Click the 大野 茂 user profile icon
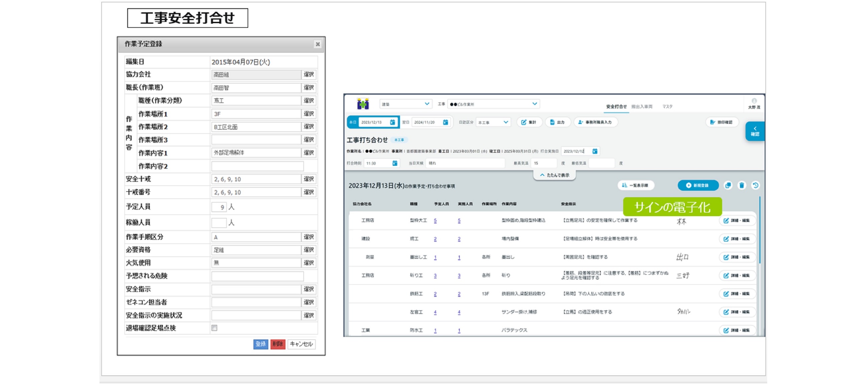The width and height of the screenshot is (868, 384). 754,101
